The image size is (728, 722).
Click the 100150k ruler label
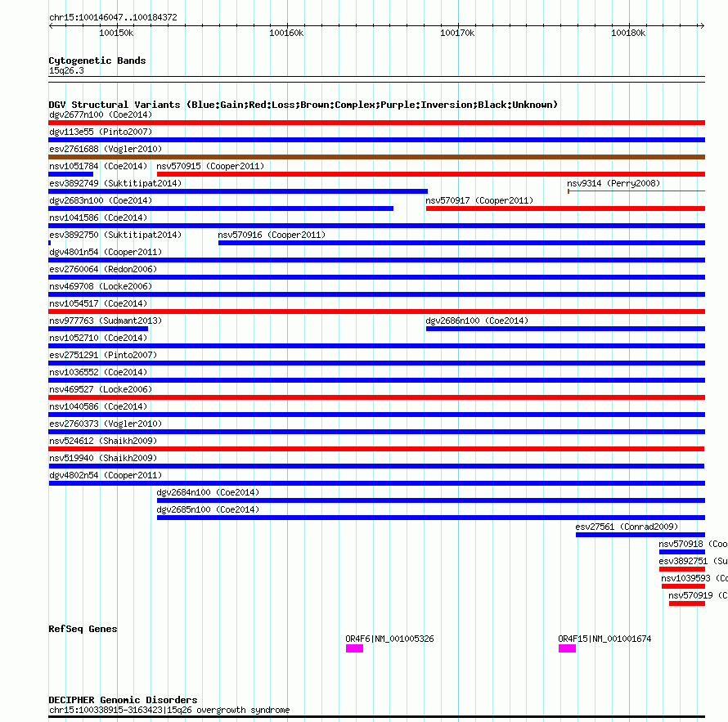116,33
